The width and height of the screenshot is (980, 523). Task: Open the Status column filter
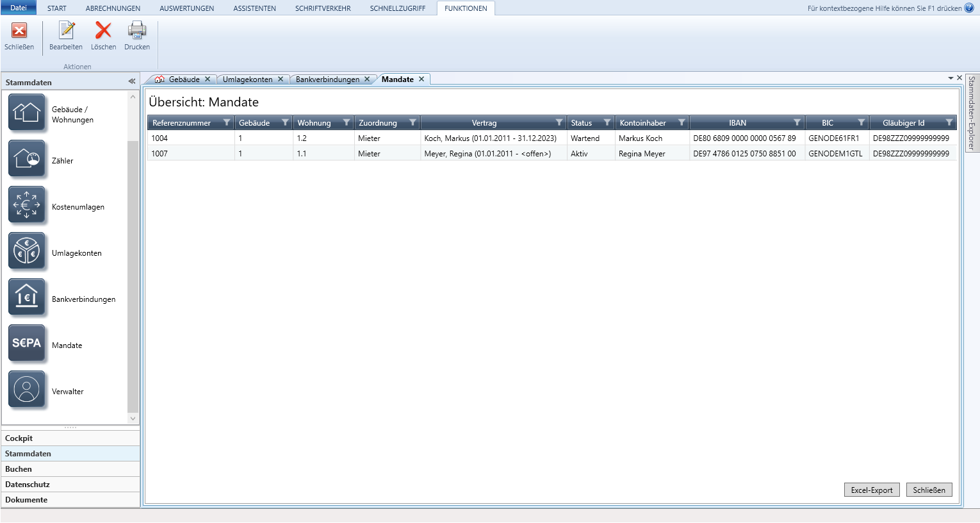pyautogui.click(x=607, y=122)
